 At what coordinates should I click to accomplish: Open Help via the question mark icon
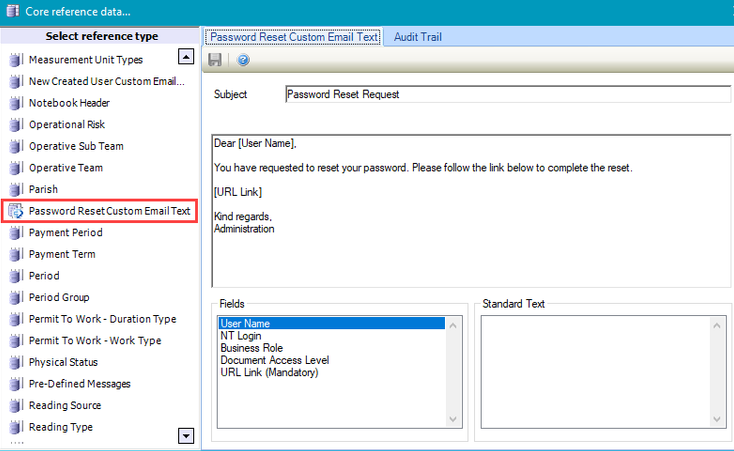(x=243, y=60)
